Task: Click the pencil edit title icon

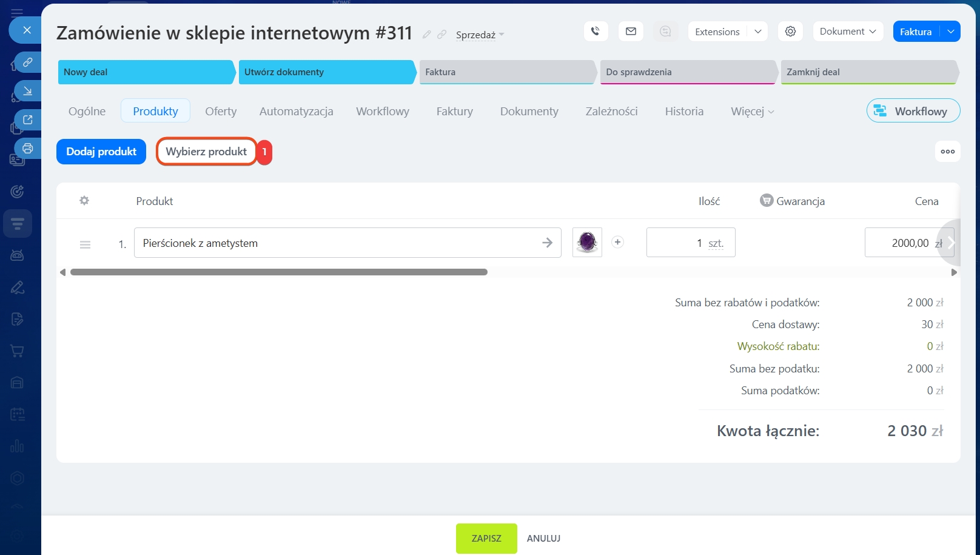Action: (x=427, y=35)
